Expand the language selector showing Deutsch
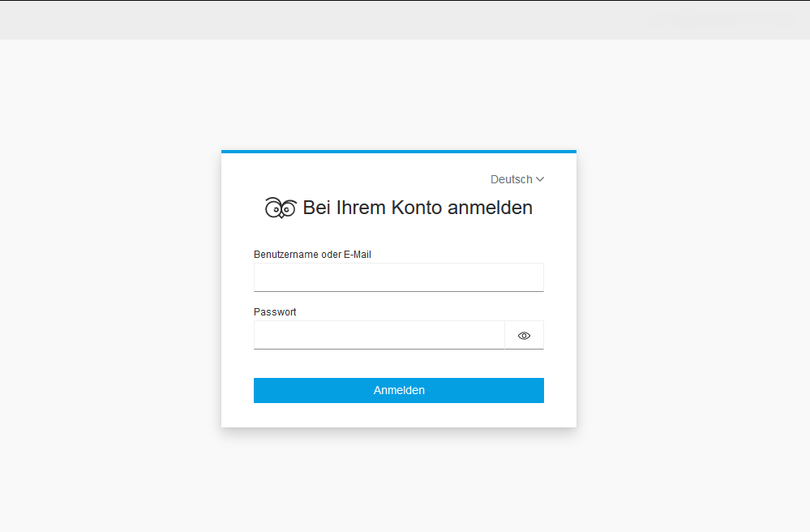This screenshot has width=810, height=532. pyautogui.click(x=517, y=179)
